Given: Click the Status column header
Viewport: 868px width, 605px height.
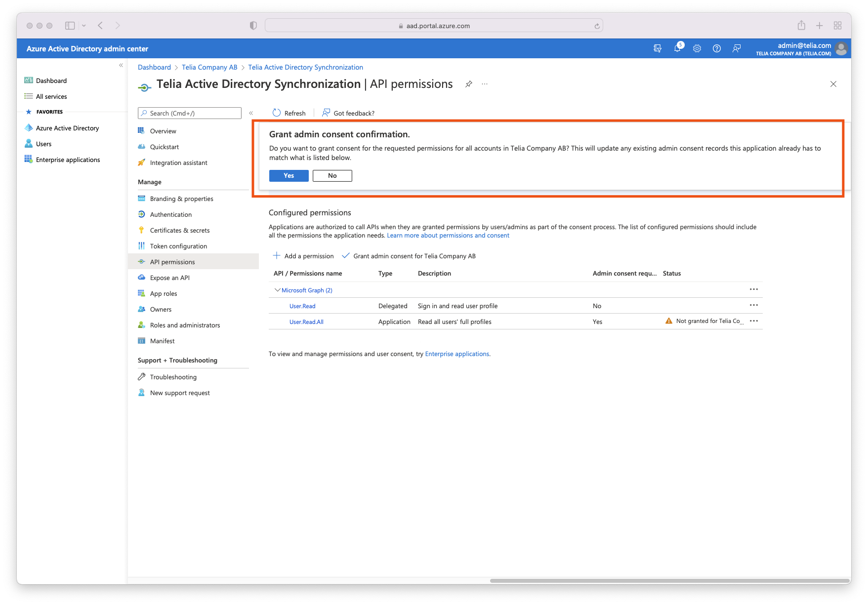Looking at the screenshot, I should (672, 274).
